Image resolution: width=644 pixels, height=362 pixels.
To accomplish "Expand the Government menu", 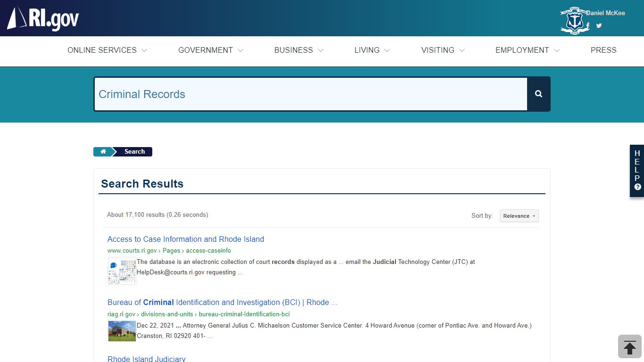I will coord(211,50).
